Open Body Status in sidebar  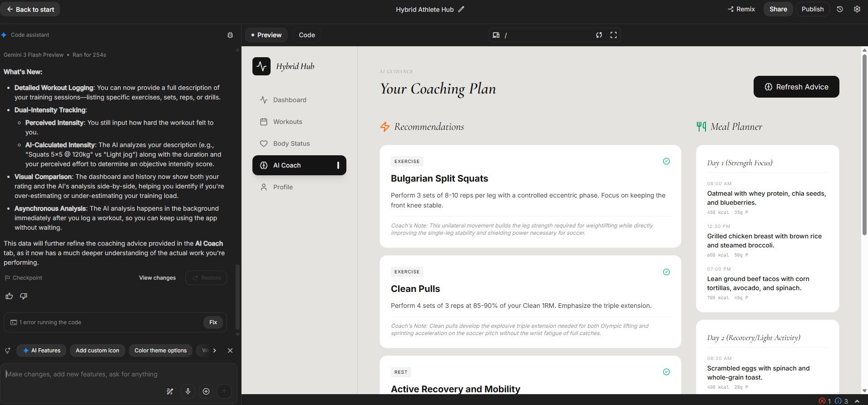[x=291, y=143]
